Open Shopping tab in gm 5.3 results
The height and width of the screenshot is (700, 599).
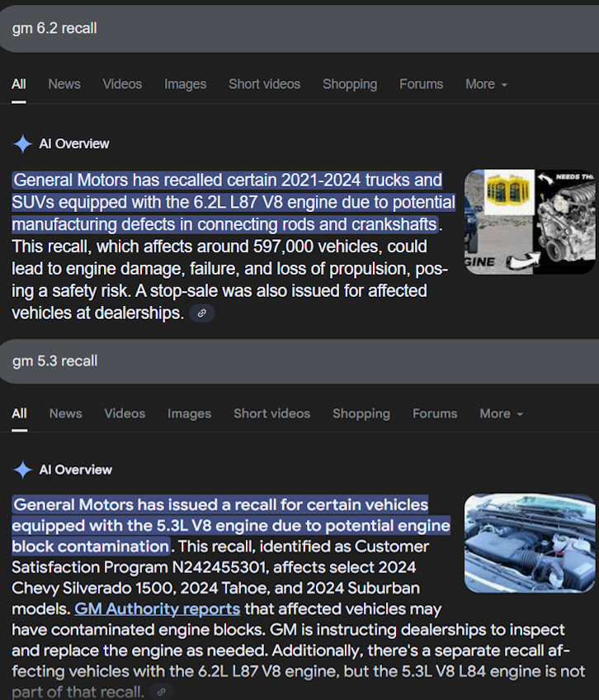(x=361, y=413)
